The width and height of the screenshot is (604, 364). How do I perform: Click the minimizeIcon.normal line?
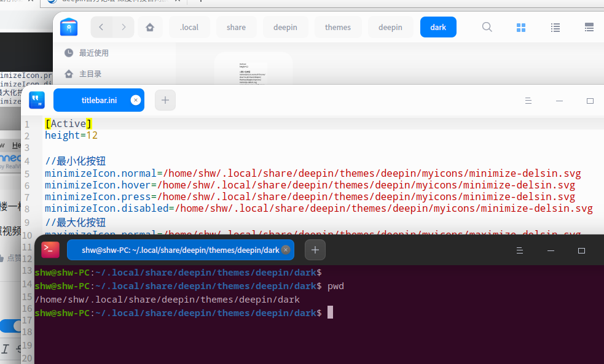tap(313, 173)
